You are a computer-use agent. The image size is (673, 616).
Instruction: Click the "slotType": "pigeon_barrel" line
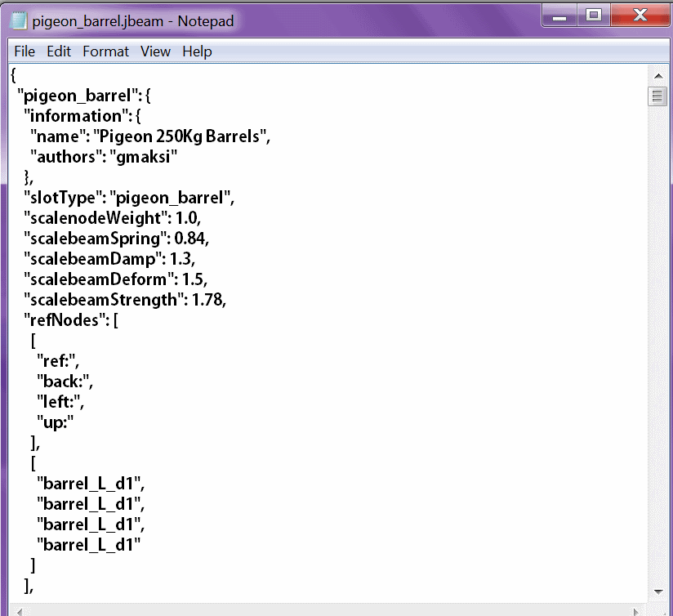pos(129,198)
